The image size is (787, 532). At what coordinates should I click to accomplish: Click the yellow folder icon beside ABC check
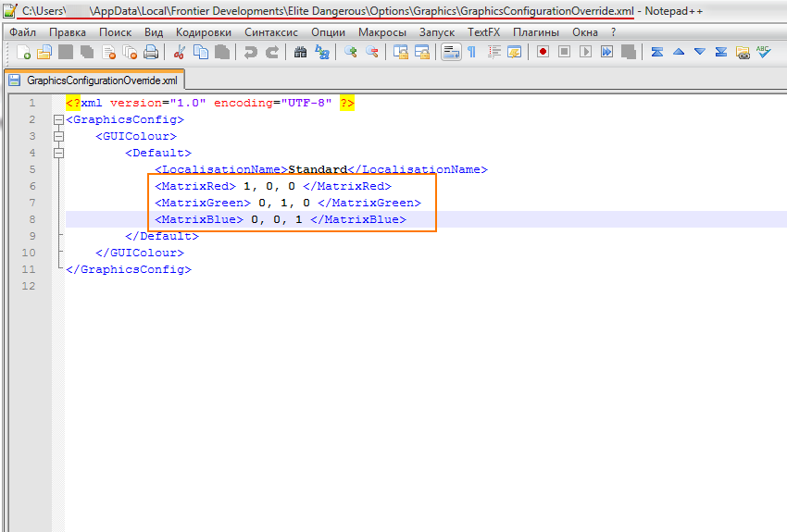(743, 52)
